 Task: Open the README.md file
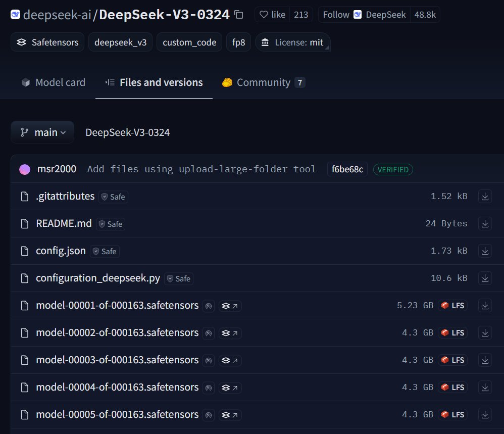64,223
